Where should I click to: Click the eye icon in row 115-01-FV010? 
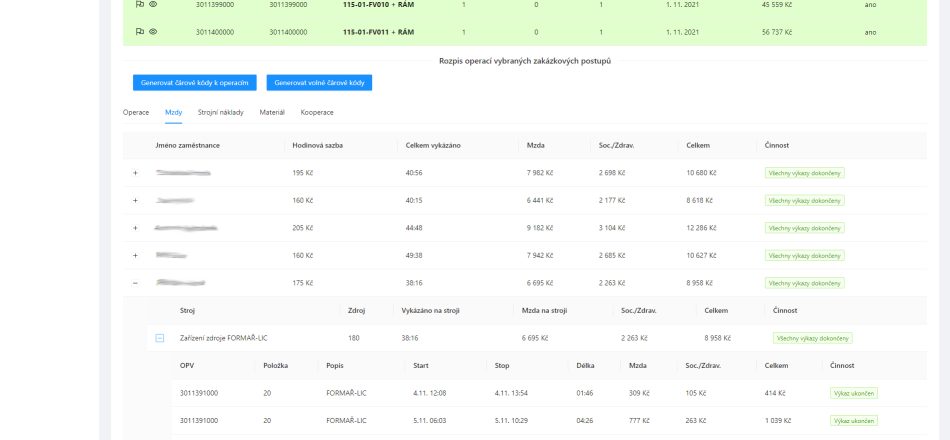[x=153, y=4]
